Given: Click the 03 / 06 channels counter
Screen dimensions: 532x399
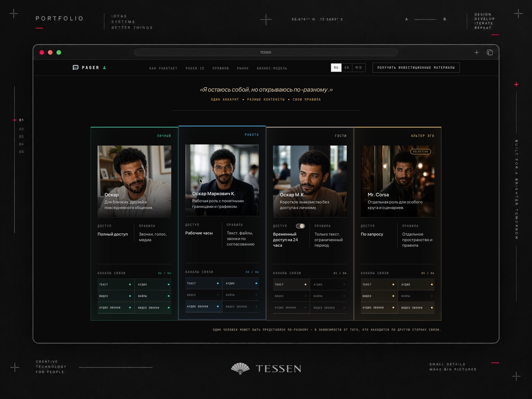Looking at the screenshot, I should (x=252, y=272).
